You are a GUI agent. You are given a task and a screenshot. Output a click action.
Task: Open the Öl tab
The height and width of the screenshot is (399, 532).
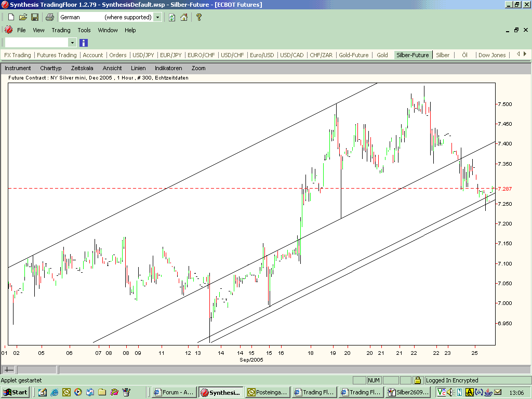[464, 55]
